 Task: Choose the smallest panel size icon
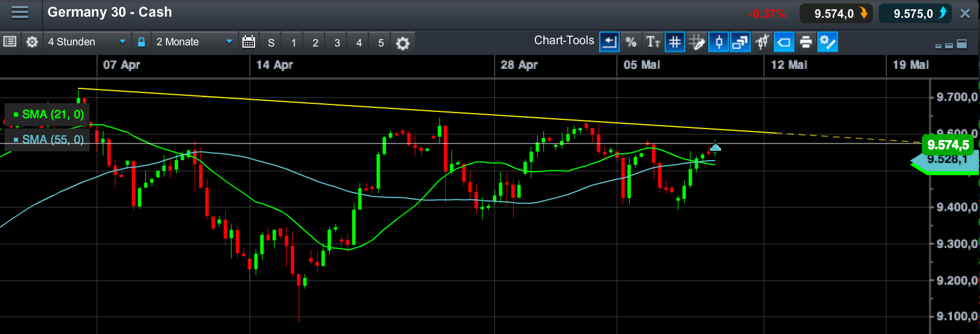coord(938,46)
